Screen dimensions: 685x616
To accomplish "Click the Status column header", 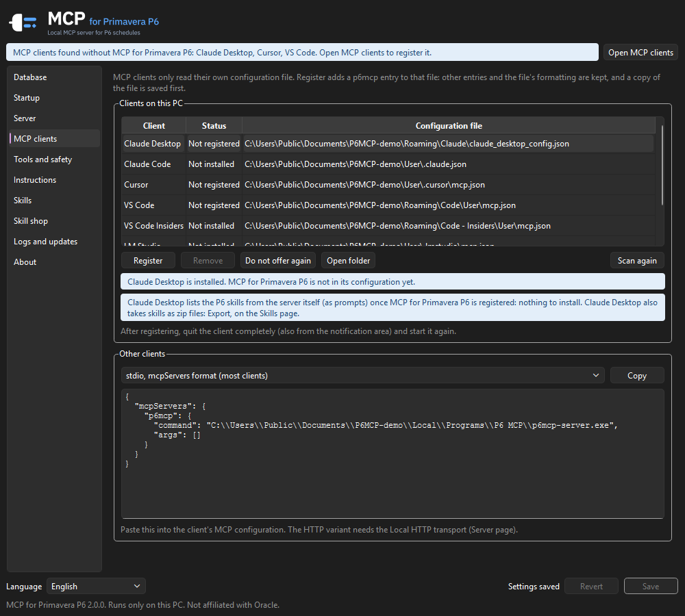I will 214,126.
